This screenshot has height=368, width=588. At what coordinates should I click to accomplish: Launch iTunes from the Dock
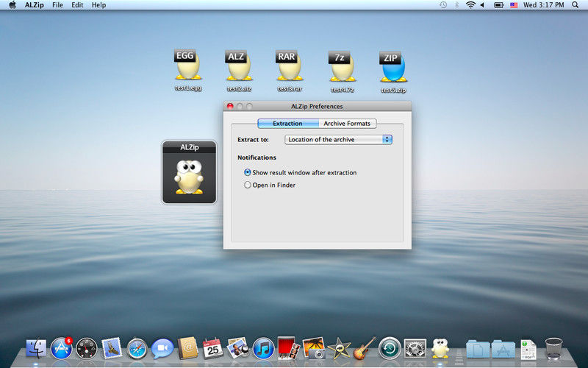click(263, 348)
